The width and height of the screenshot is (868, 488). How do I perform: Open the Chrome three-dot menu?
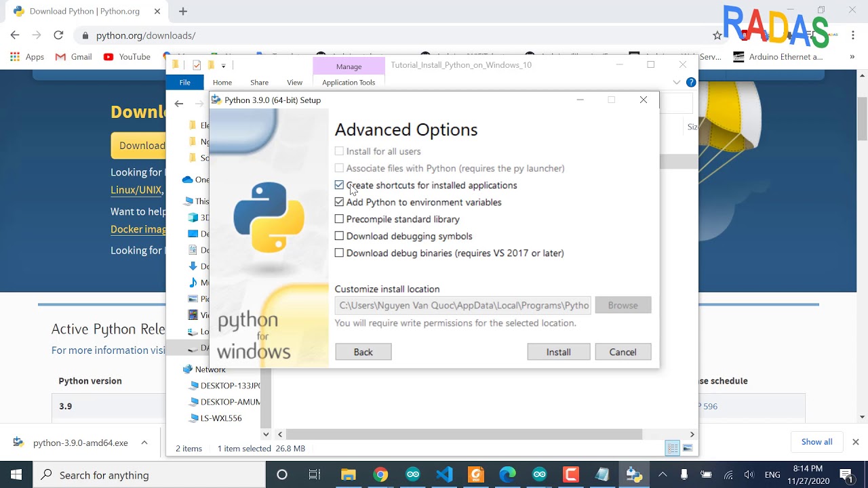tap(852, 35)
